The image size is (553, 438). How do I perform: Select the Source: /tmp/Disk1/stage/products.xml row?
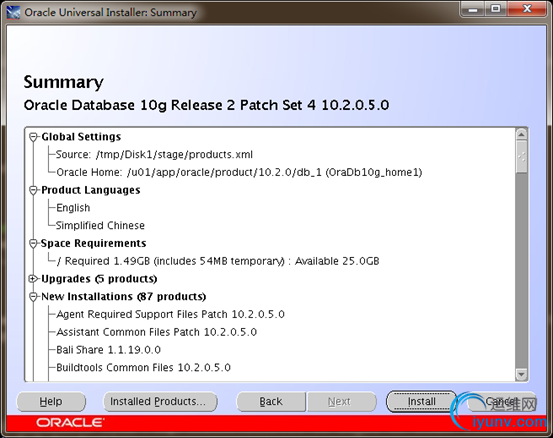point(154,154)
